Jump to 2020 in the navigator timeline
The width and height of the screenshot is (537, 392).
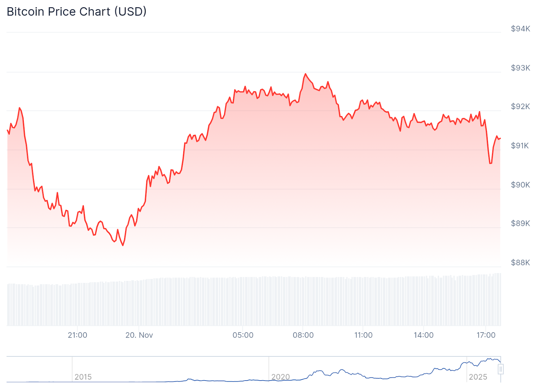pos(280,377)
